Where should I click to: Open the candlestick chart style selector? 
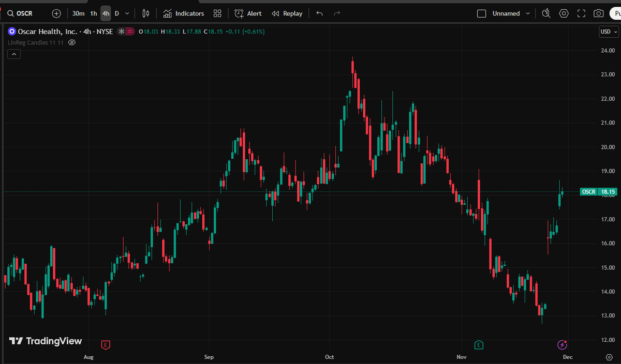[146, 13]
